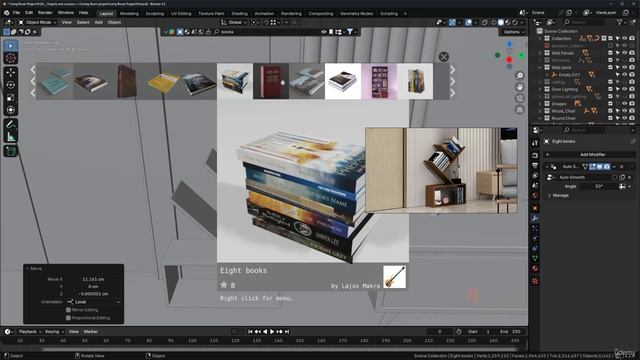Image resolution: width=640 pixels, height=360 pixels.
Task: Open the Render properties tab
Action: click(x=535, y=156)
